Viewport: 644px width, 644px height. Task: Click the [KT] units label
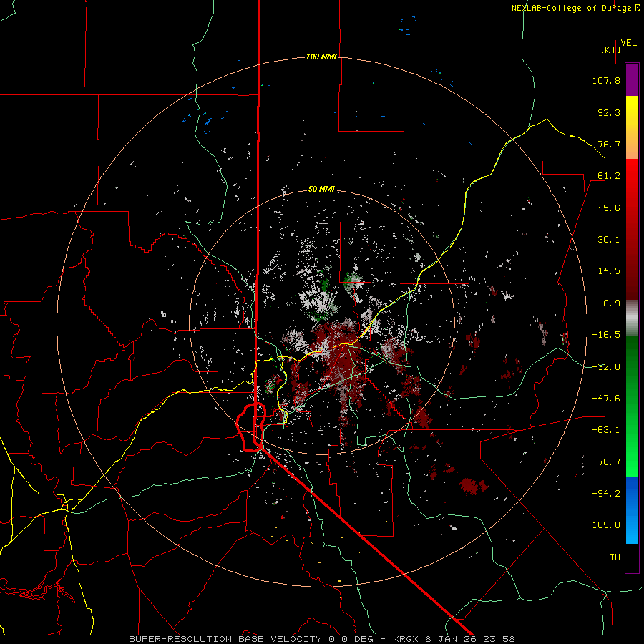[x=611, y=49]
